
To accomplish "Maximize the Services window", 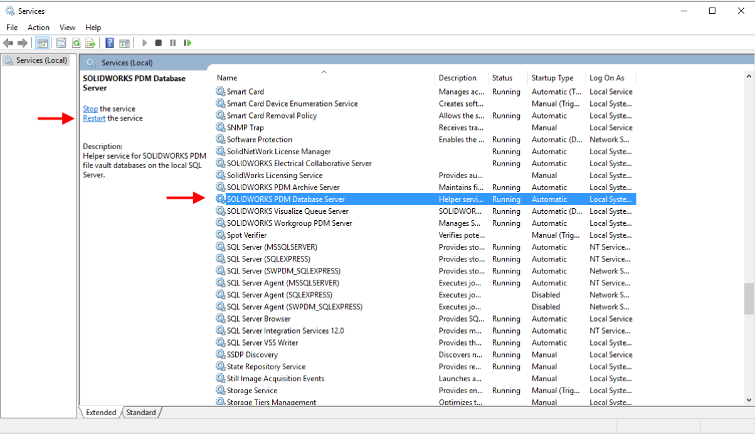I will pos(712,11).
